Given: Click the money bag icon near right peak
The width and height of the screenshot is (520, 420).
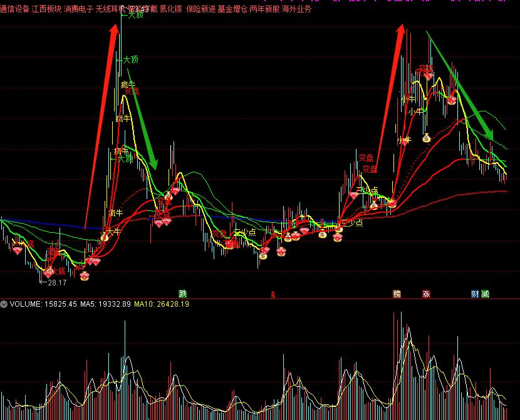Looking at the screenshot, I should 426,138.
